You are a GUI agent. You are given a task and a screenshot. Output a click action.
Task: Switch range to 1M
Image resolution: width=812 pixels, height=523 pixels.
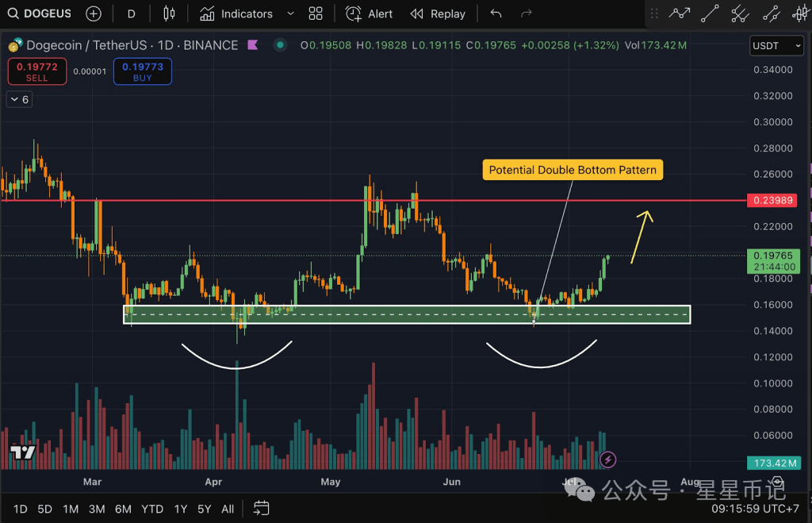[x=71, y=509]
